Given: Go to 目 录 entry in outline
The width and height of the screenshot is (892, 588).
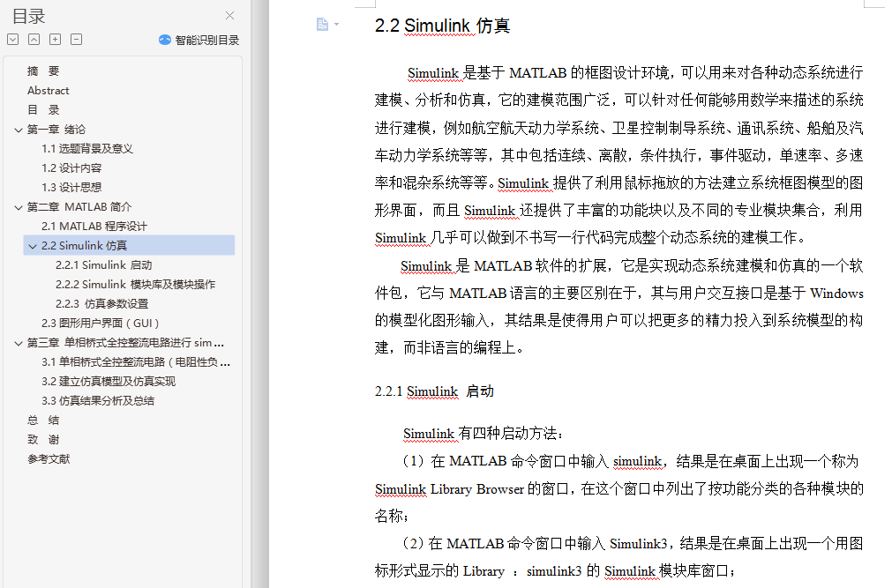Looking at the screenshot, I should pos(44,109).
